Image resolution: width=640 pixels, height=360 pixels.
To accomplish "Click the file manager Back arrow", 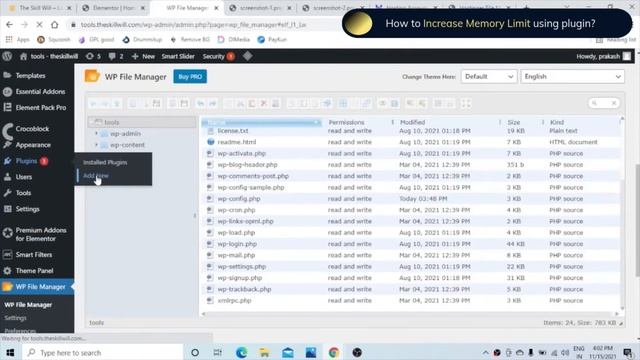I will click(x=93, y=104).
